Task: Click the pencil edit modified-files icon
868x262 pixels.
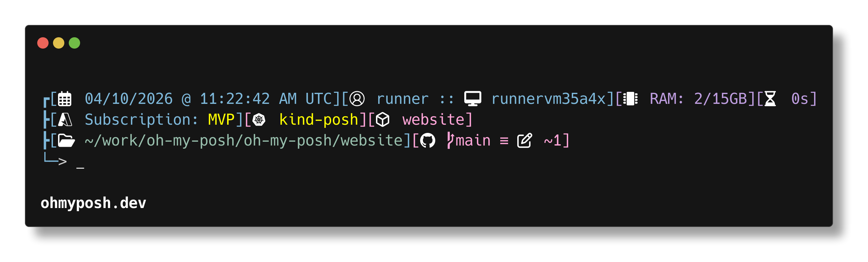Action: coord(524,140)
